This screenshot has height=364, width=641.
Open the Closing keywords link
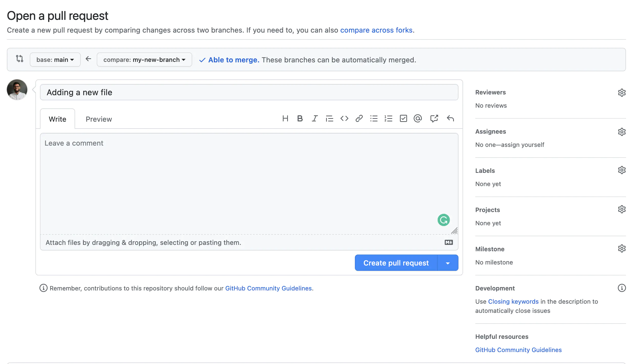(513, 301)
